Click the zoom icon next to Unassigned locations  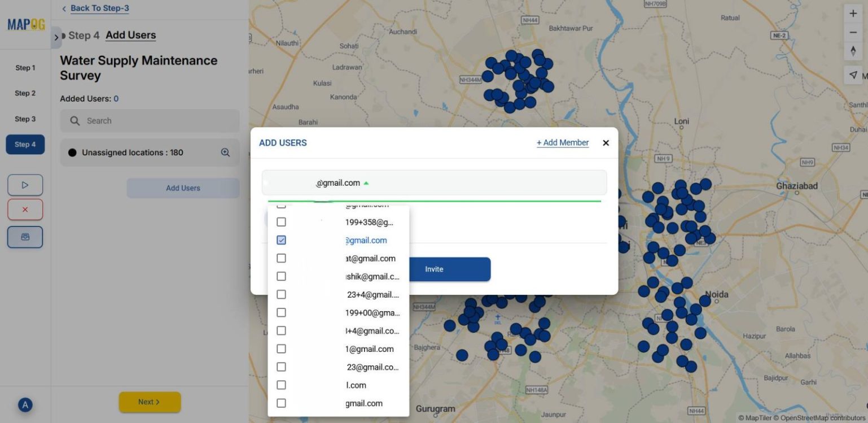[225, 152]
